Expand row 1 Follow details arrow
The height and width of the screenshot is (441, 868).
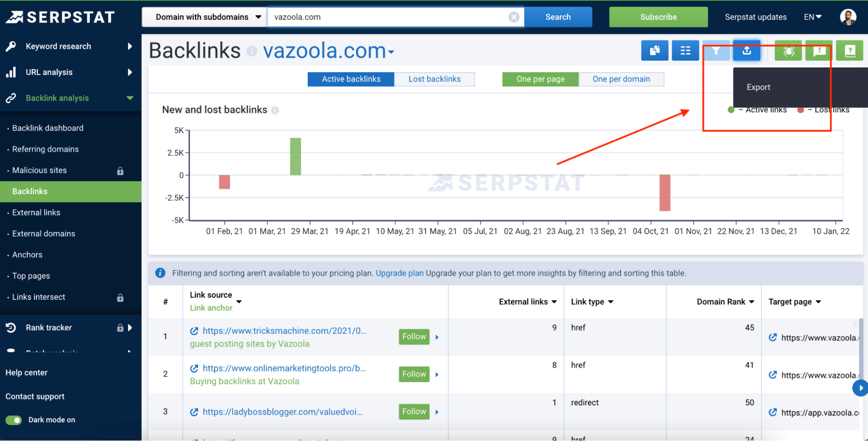(437, 337)
